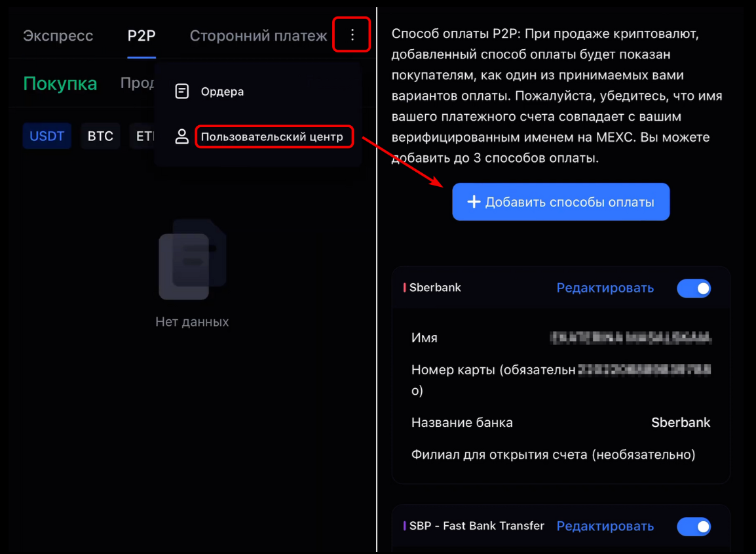Screen dimensions: 756x554
Task: Click the Добавить способы оплаты button
Action: (561, 202)
